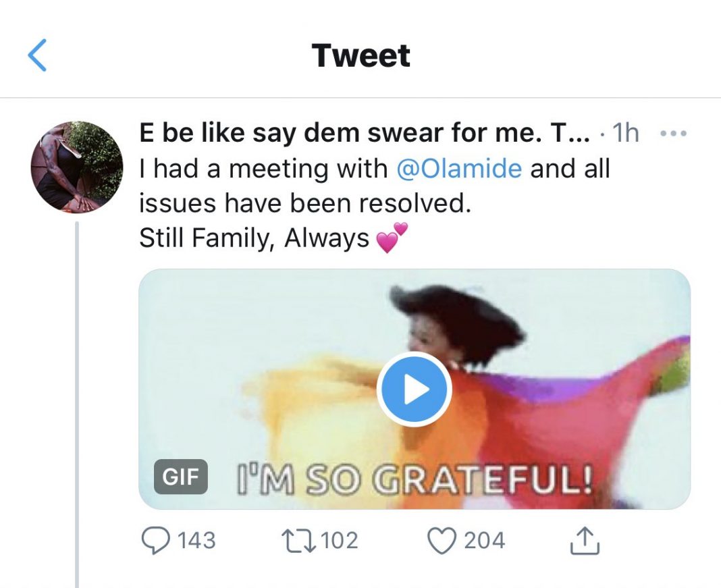Like the tweet with the heart icon
The image size is (721, 588).
442,541
